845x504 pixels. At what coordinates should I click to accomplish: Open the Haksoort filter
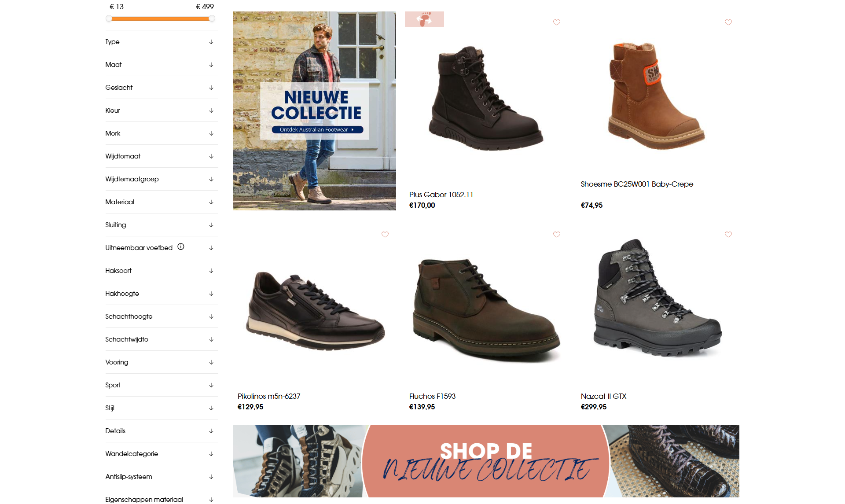[162, 271]
